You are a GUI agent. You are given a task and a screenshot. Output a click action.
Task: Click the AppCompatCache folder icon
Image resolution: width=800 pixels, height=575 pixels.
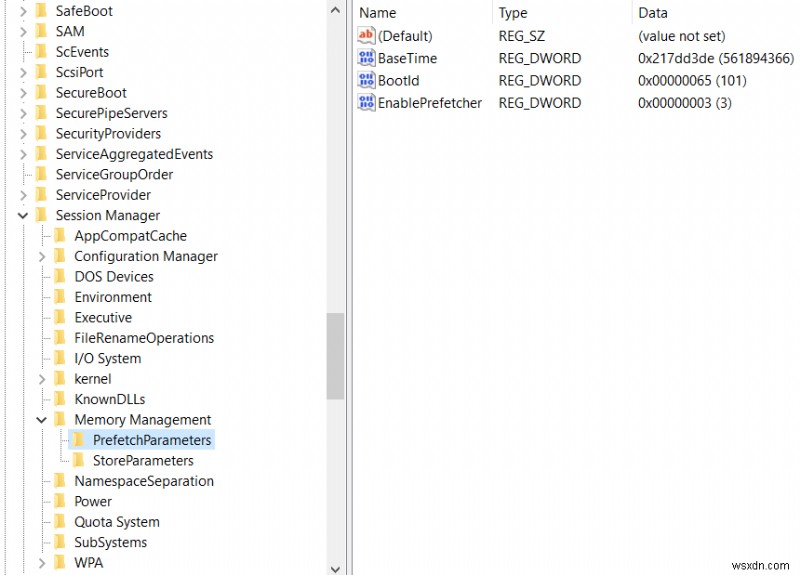coord(60,235)
